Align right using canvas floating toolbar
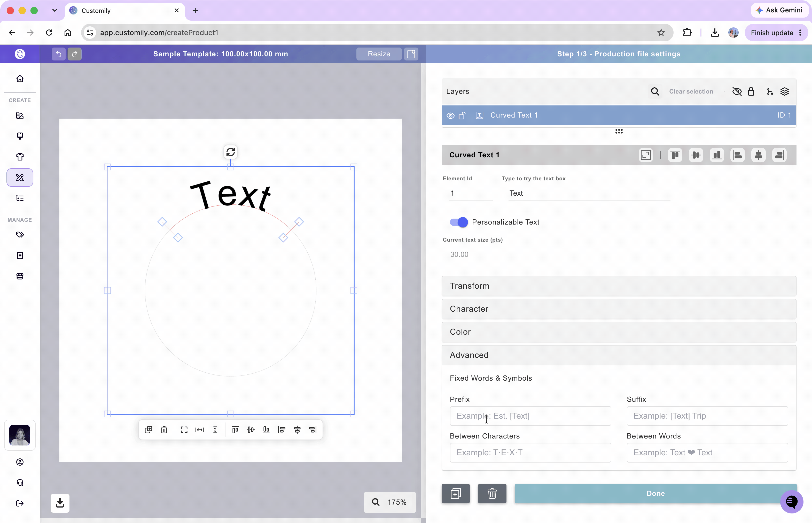The width and height of the screenshot is (812, 523). [x=313, y=430]
